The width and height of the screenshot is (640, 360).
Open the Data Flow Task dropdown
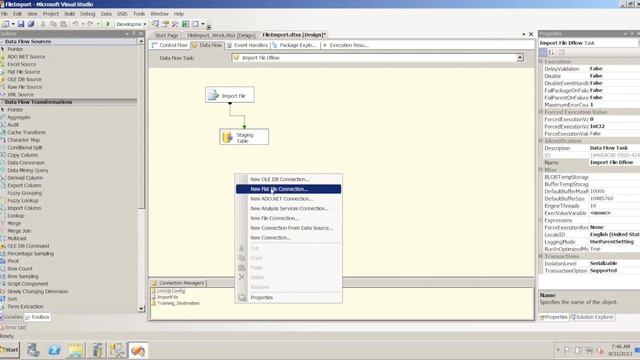click(520, 58)
